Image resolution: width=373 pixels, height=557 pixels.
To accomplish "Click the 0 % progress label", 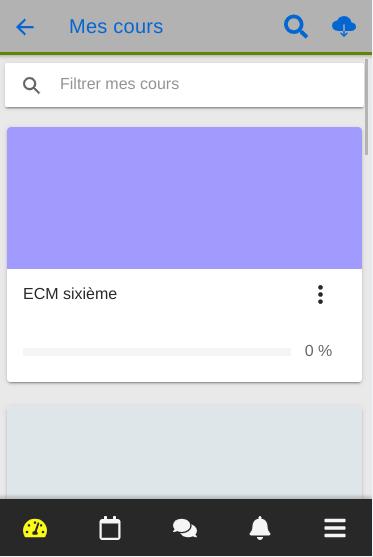I will pos(318,351).
